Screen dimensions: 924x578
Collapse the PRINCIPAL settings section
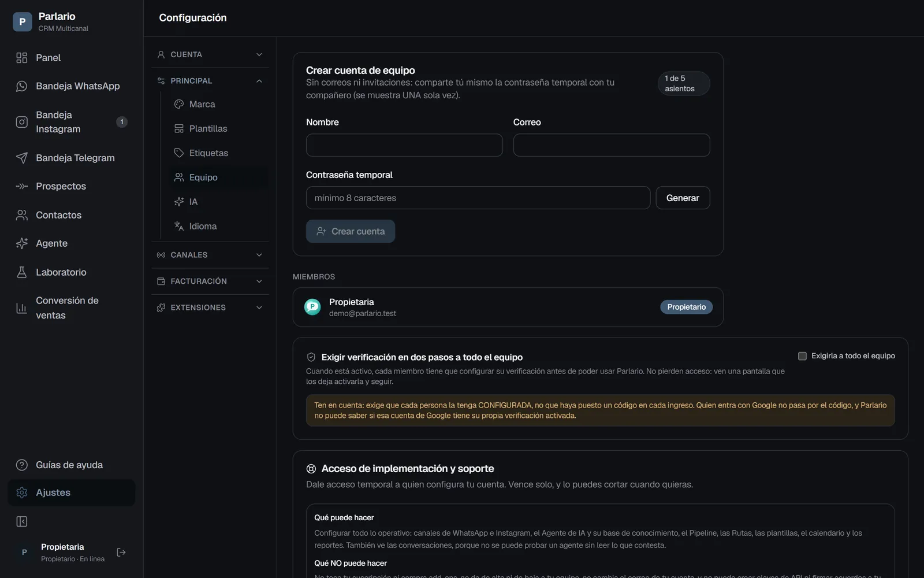[210, 81]
